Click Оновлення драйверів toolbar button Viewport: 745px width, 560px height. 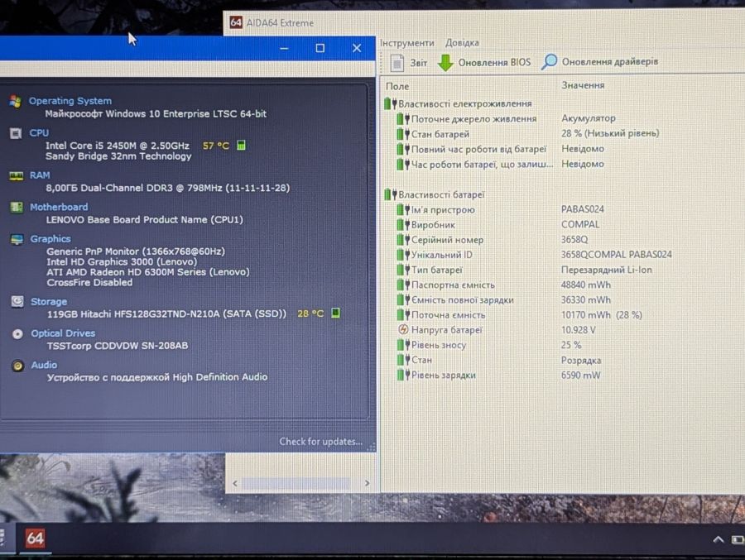pyautogui.click(x=599, y=62)
